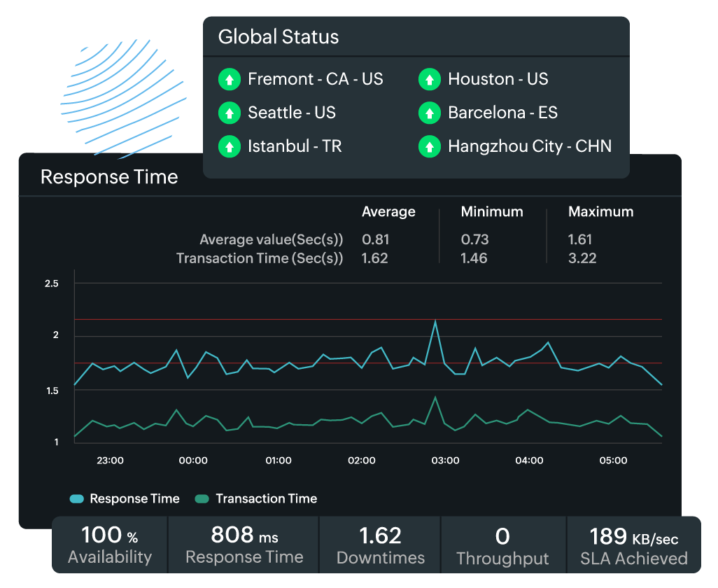Switch to the Response Time section header
This screenshot has width=718, height=588.
point(109,177)
